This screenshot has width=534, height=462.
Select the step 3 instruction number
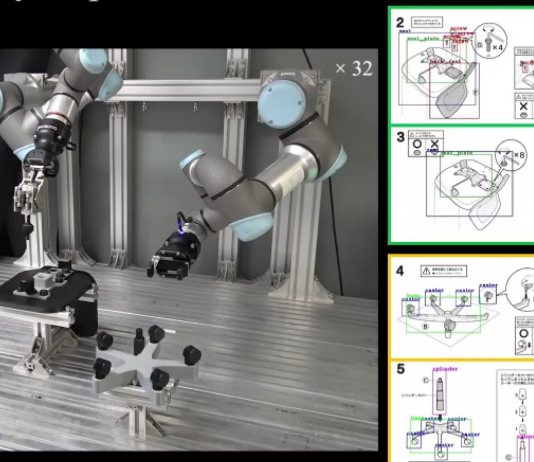click(400, 137)
